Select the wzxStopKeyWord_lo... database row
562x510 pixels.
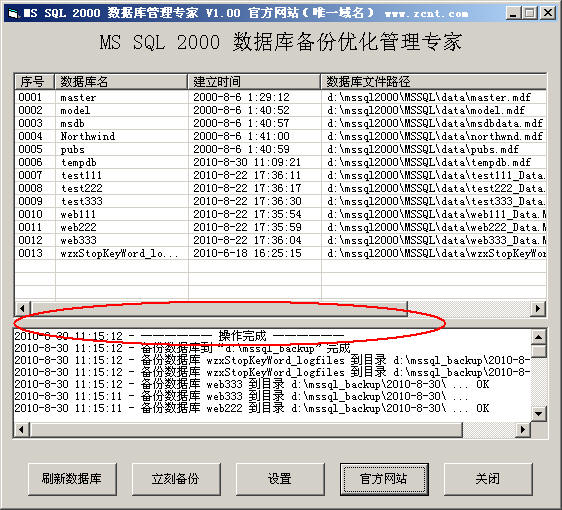281,253
